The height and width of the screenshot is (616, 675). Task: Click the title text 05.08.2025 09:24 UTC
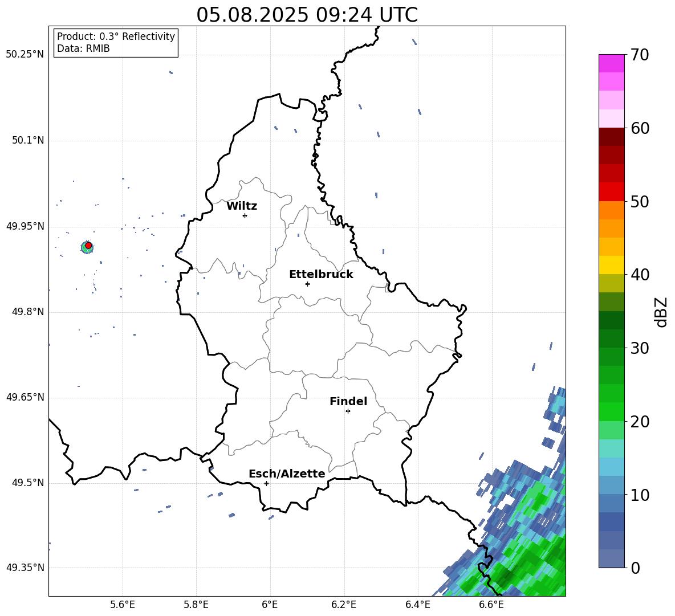coord(307,15)
